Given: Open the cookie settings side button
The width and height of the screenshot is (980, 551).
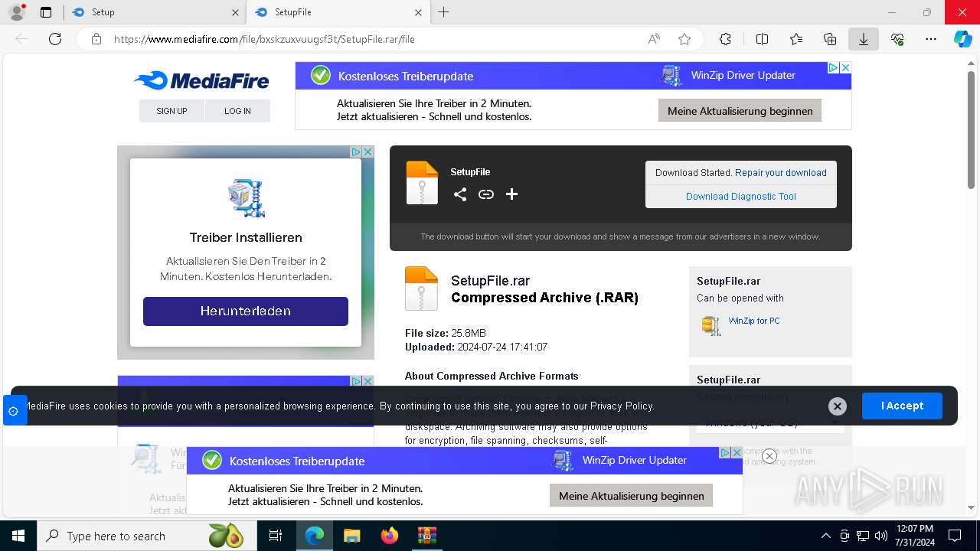Looking at the screenshot, I should coord(14,411).
